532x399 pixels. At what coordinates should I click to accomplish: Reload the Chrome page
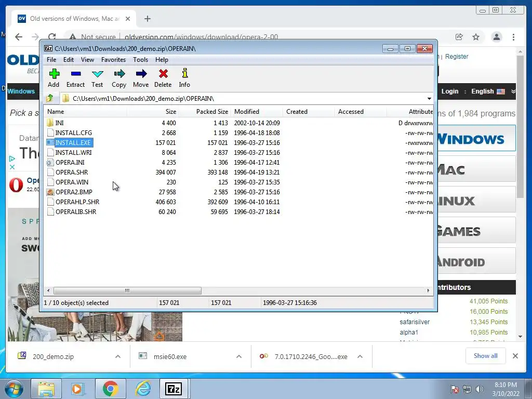(x=52, y=37)
